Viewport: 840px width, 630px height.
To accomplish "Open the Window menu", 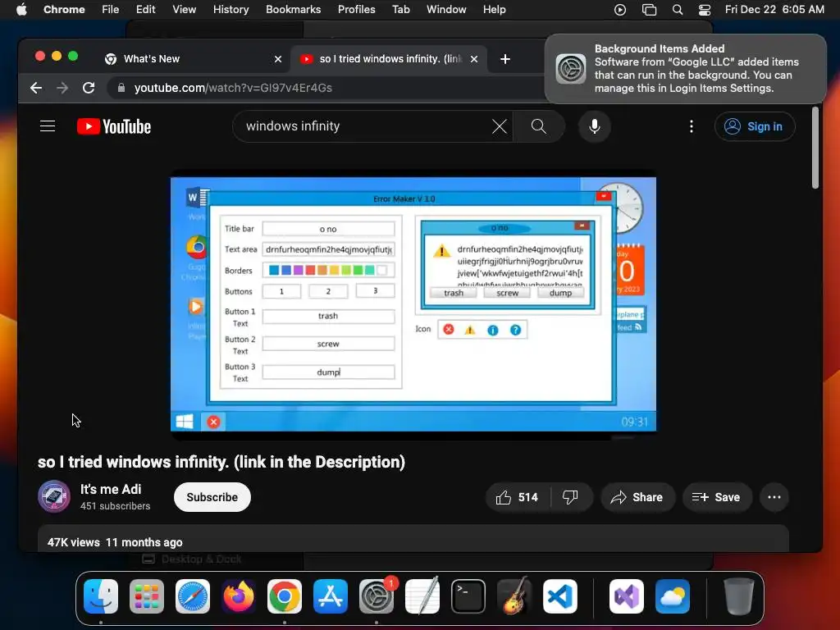I will pos(446,10).
